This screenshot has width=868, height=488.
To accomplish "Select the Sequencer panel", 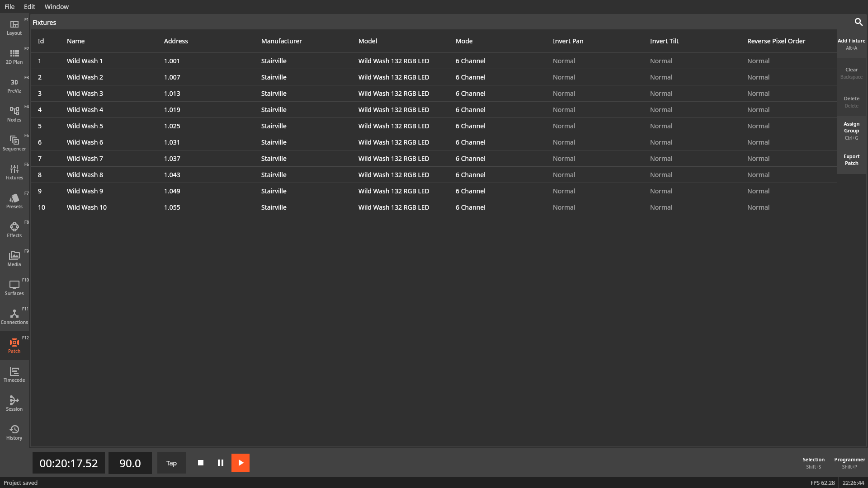I will pos(14,142).
